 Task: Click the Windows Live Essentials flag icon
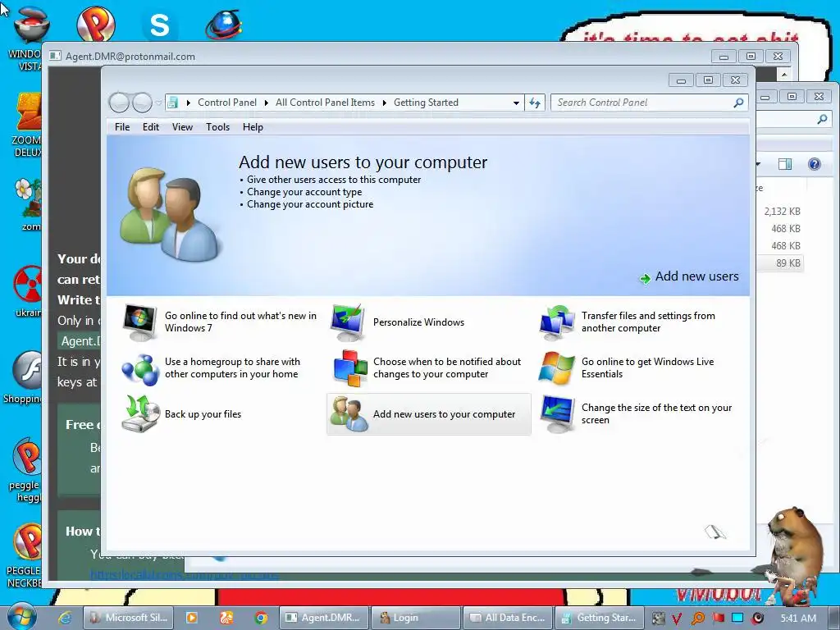557,368
